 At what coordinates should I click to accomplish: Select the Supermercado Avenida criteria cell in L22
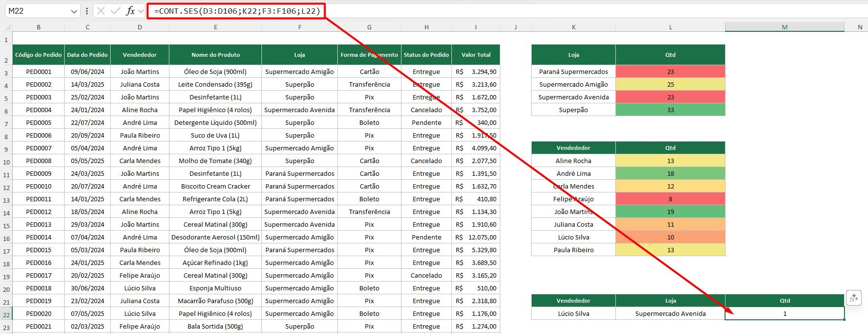coord(670,313)
